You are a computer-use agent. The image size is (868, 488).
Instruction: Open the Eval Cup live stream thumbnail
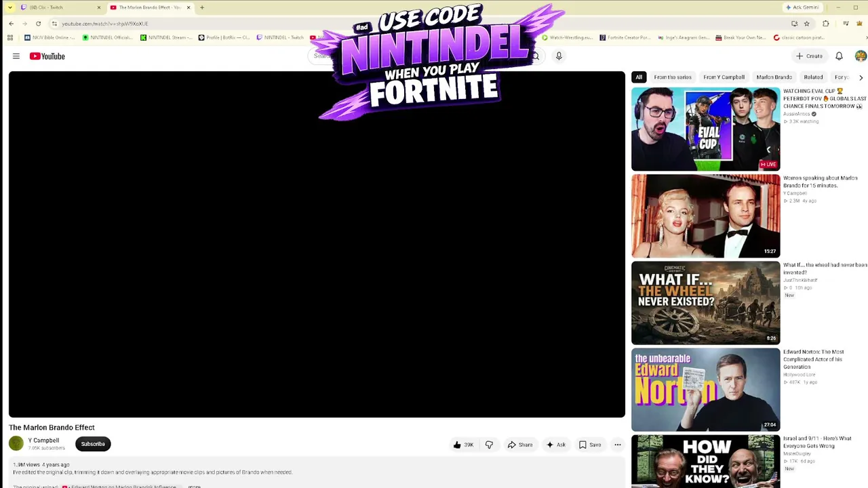705,129
